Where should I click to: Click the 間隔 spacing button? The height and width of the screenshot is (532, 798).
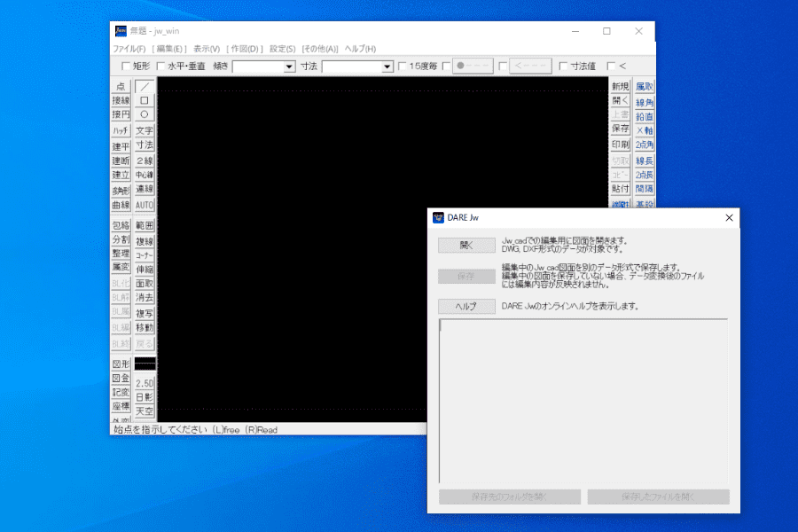[645, 189]
